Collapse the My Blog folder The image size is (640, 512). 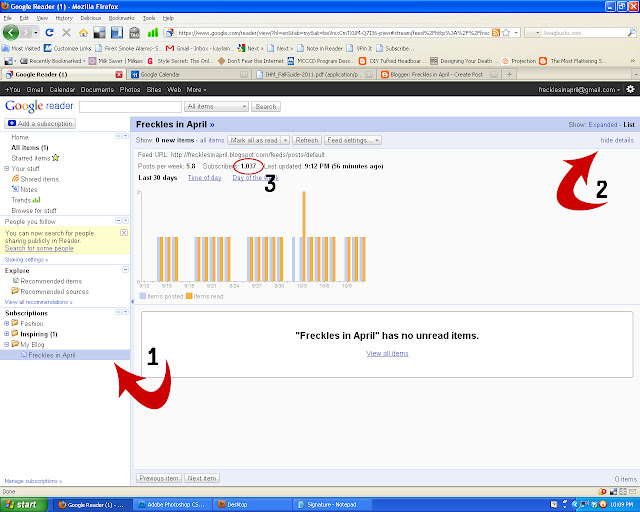7,344
